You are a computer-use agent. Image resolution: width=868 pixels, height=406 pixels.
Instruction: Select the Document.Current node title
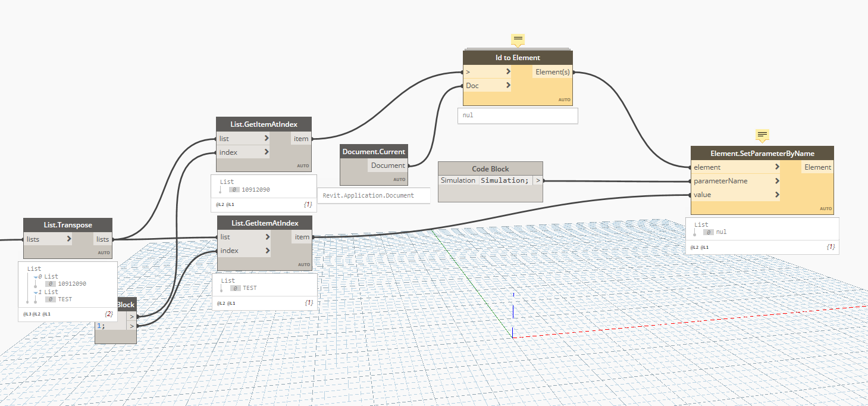(373, 151)
